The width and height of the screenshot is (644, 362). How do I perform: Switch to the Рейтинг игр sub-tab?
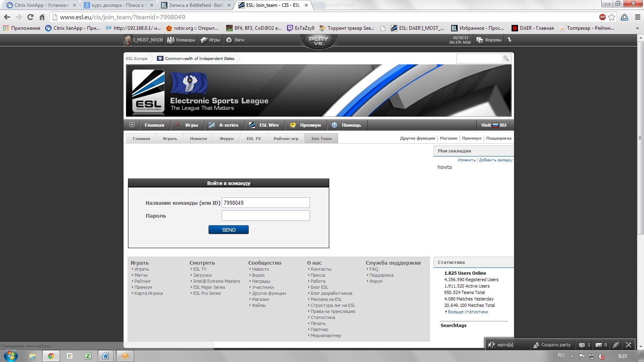click(x=286, y=138)
